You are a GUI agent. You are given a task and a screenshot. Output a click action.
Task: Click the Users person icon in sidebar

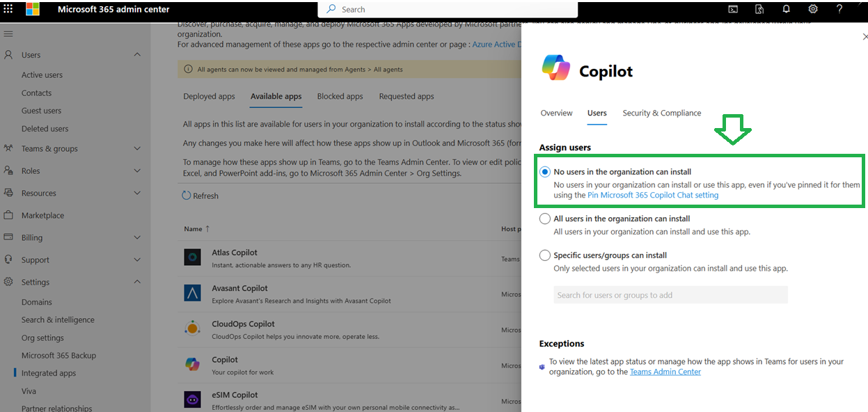click(8, 55)
